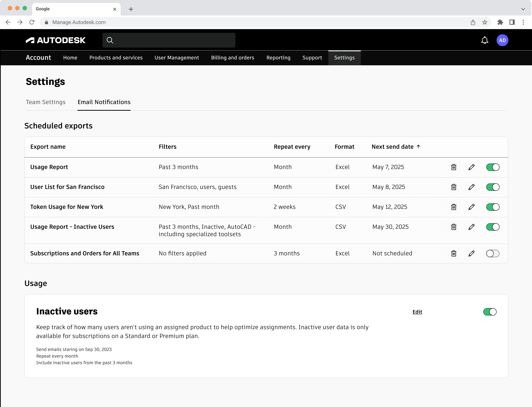Bookmark this page with the star icon
The width and height of the screenshot is (532, 407).
click(485, 22)
